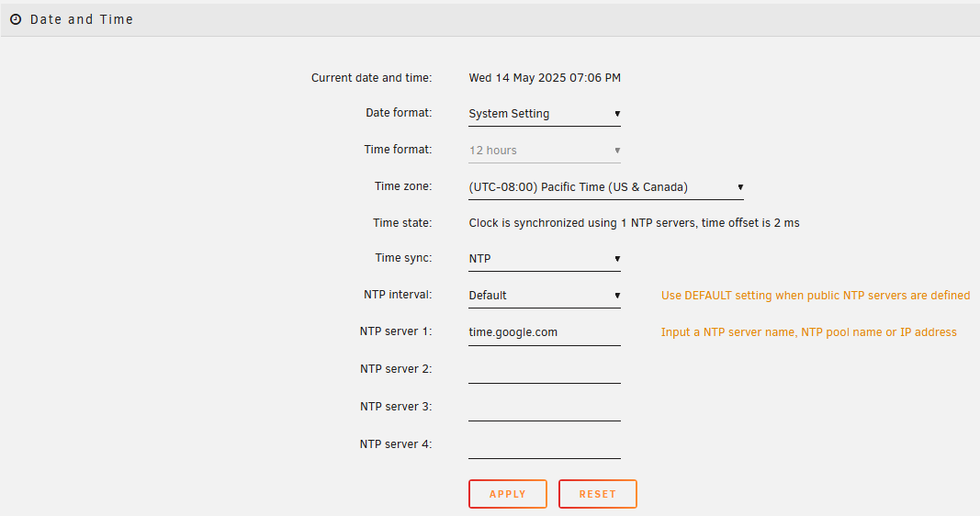Click the time.google.com server input field
This screenshot has height=516, width=980.
click(x=544, y=332)
